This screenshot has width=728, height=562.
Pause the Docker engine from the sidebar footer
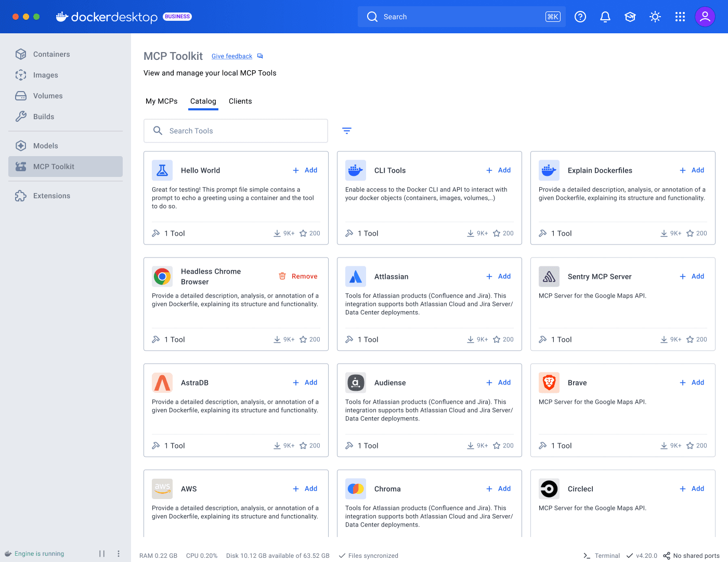[x=102, y=554]
